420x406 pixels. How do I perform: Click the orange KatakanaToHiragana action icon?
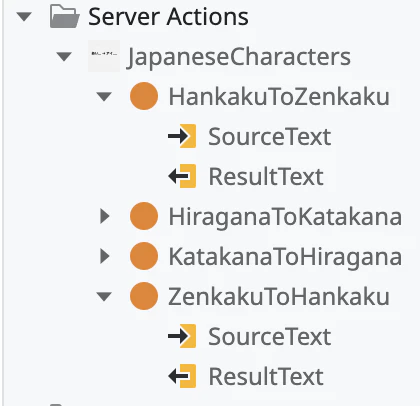click(144, 256)
